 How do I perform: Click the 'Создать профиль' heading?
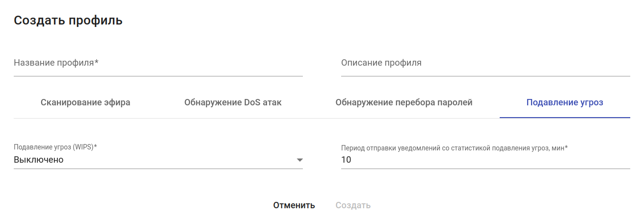click(x=68, y=21)
